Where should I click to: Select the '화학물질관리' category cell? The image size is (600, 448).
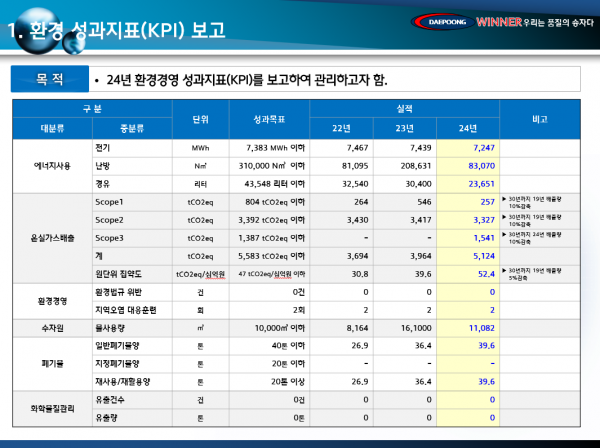click(52, 409)
